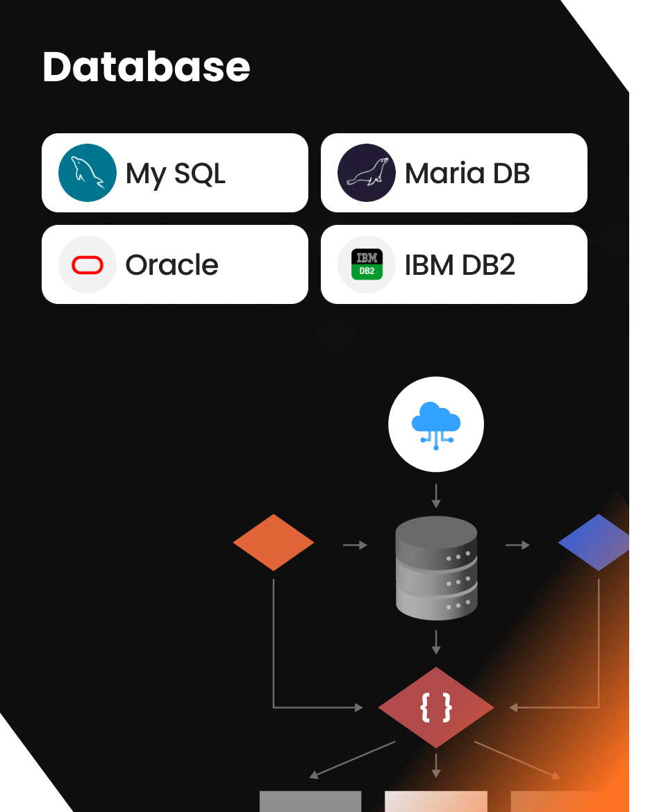Click the "Database" heading
The height and width of the screenshot is (812, 650).
coord(147,67)
